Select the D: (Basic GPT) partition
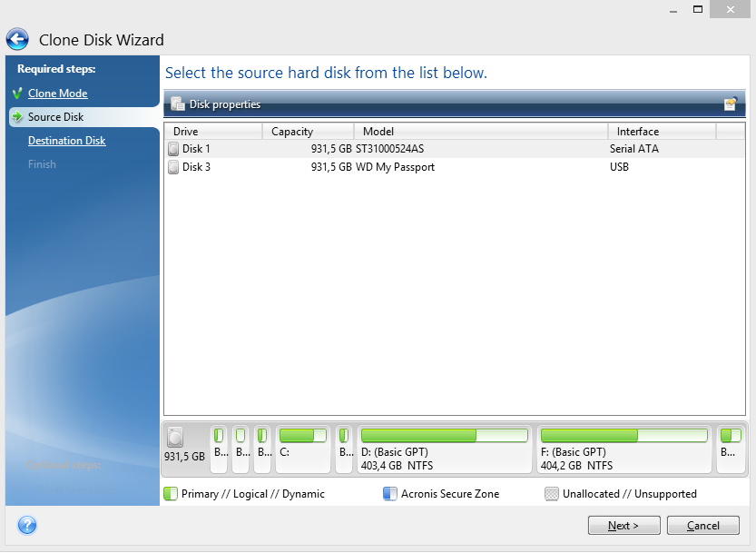The width and height of the screenshot is (756, 553). point(444,449)
